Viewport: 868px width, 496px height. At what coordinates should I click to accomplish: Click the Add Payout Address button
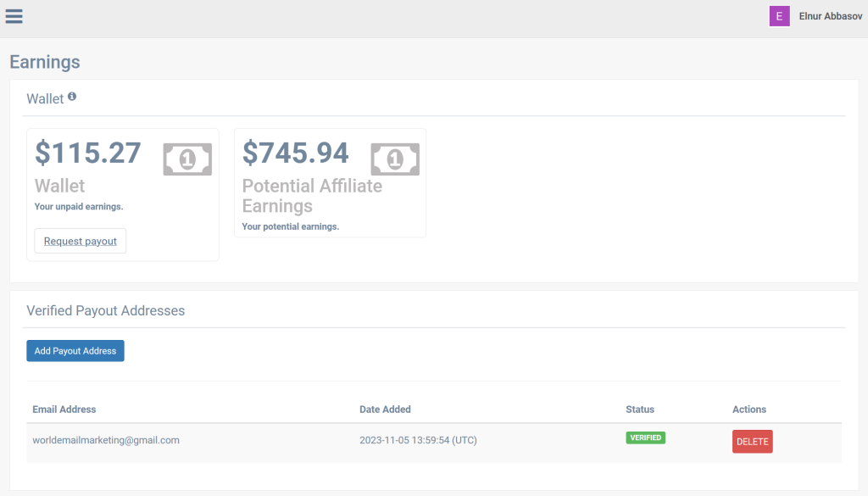pos(75,351)
